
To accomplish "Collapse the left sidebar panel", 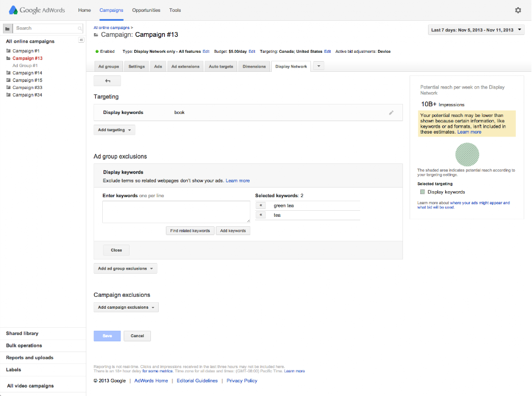I will coord(81,40).
